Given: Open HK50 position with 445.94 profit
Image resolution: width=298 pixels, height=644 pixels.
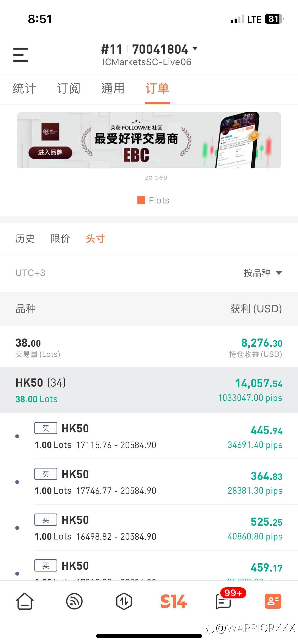Looking at the screenshot, I should tap(158, 436).
